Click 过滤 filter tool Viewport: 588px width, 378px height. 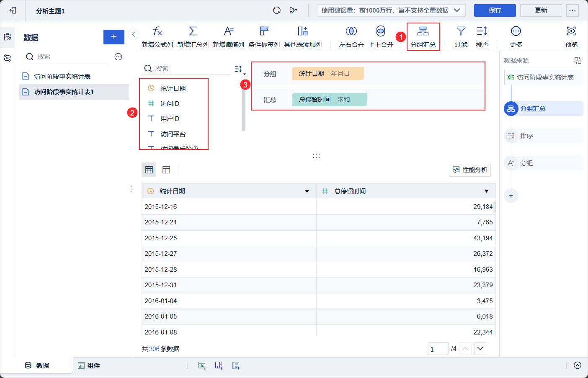[461, 37]
